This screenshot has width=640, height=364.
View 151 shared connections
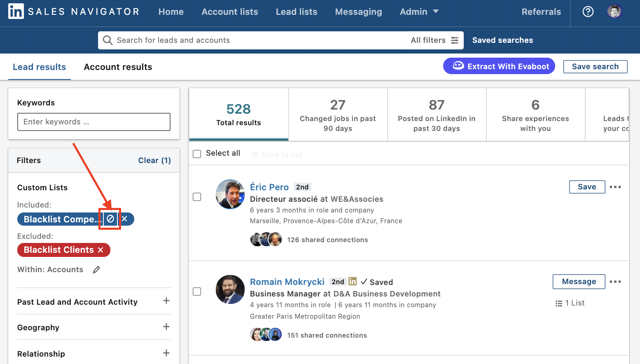(x=327, y=335)
